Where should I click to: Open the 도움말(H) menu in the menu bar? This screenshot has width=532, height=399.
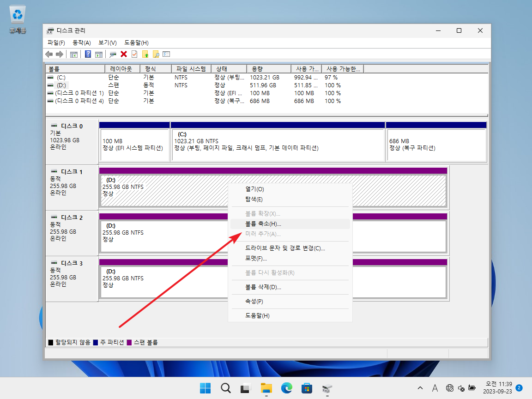click(x=136, y=43)
